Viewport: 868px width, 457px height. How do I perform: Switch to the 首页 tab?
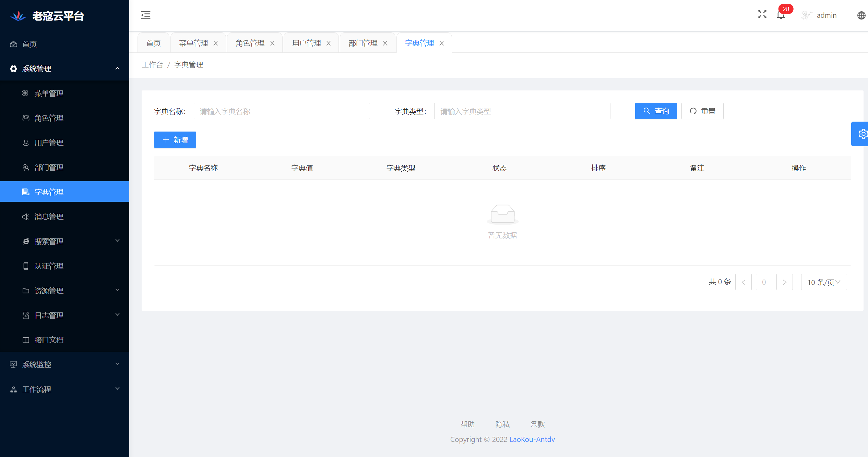click(153, 43)
